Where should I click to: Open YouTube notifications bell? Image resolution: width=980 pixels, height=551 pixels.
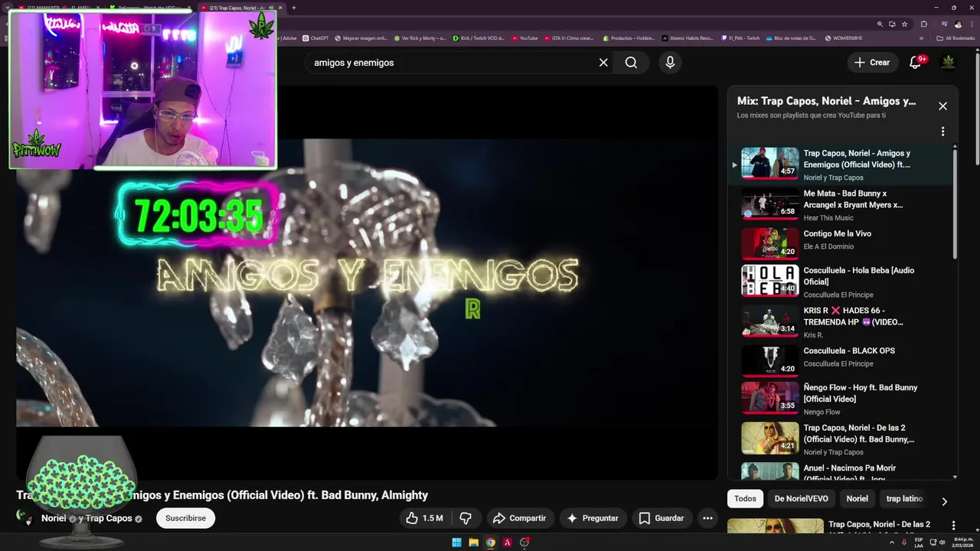point(916,63)
